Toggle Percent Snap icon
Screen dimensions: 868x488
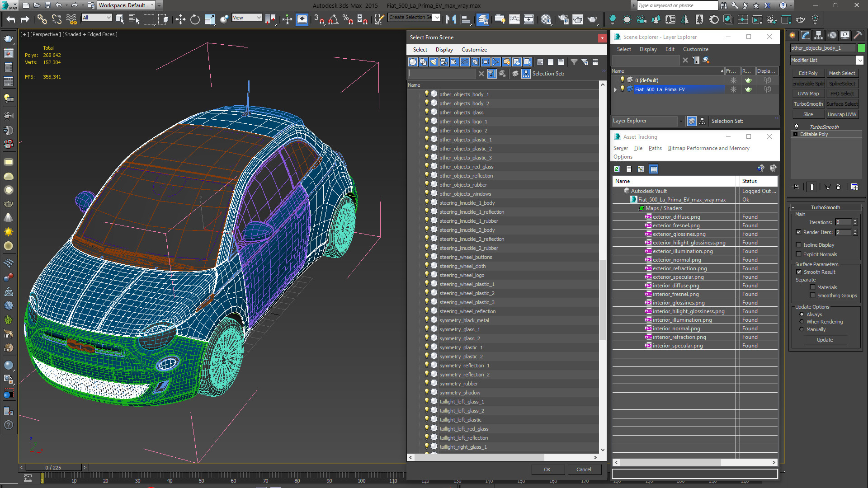click(x=348, y=19)
